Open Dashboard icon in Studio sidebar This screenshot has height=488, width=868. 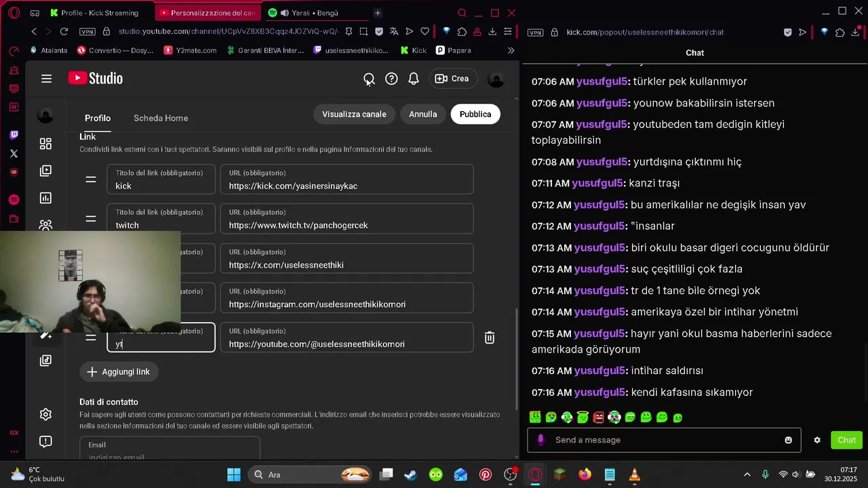(x=45, y=144)
